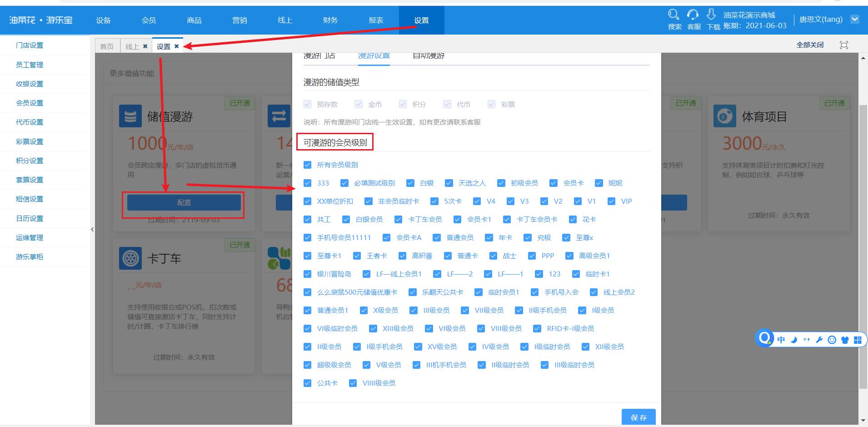The height and width of the screenshot is (427, 868).
Task: Toggle the 银川冒险岛 checkbox
Action: pos(308,274)
